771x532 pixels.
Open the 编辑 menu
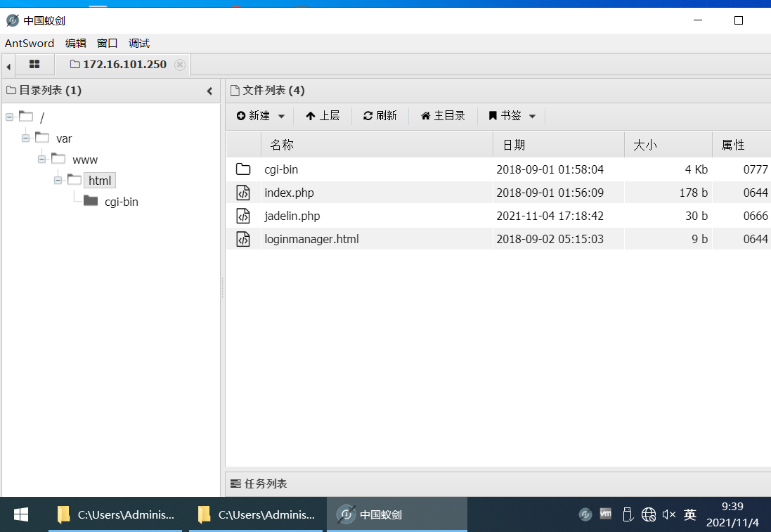(x=76, y=44)
